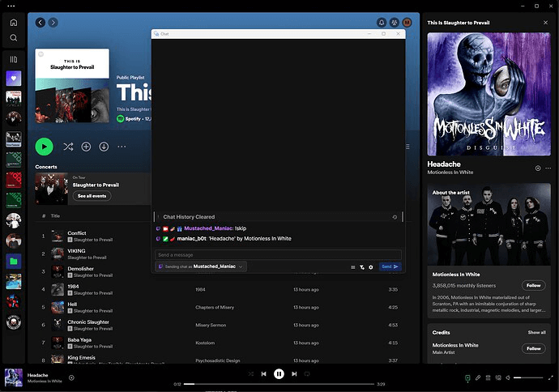Click the history icon on Chat History Cleared

[395, 217]
